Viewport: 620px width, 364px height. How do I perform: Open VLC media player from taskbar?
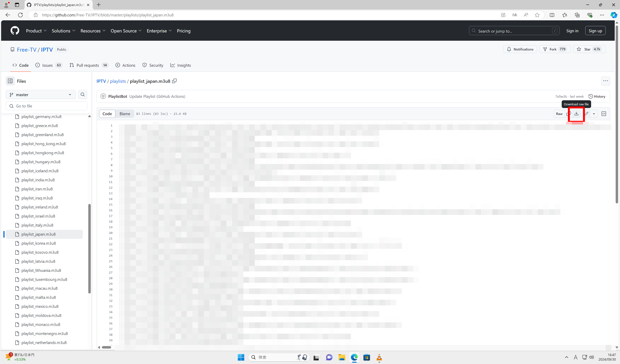click(x=379, y=357)
